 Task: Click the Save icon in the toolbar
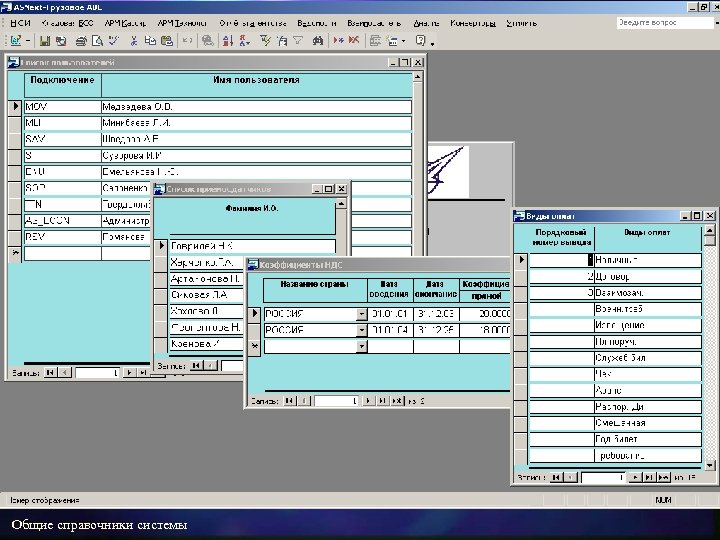coord(45,40)
